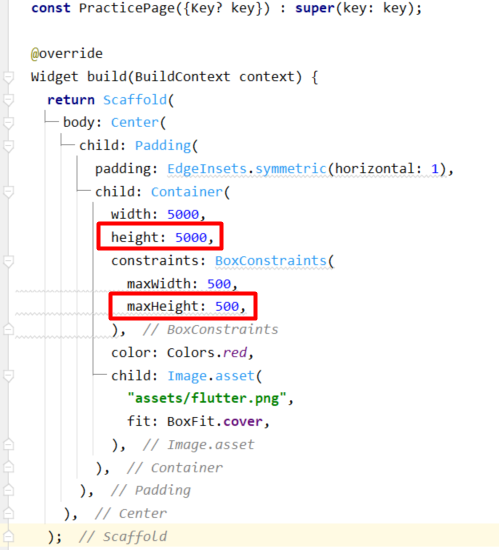The height and width of the screenshot is (550, 499).
Task: Click fold-end marker on the // Center line
Action: 8,513
